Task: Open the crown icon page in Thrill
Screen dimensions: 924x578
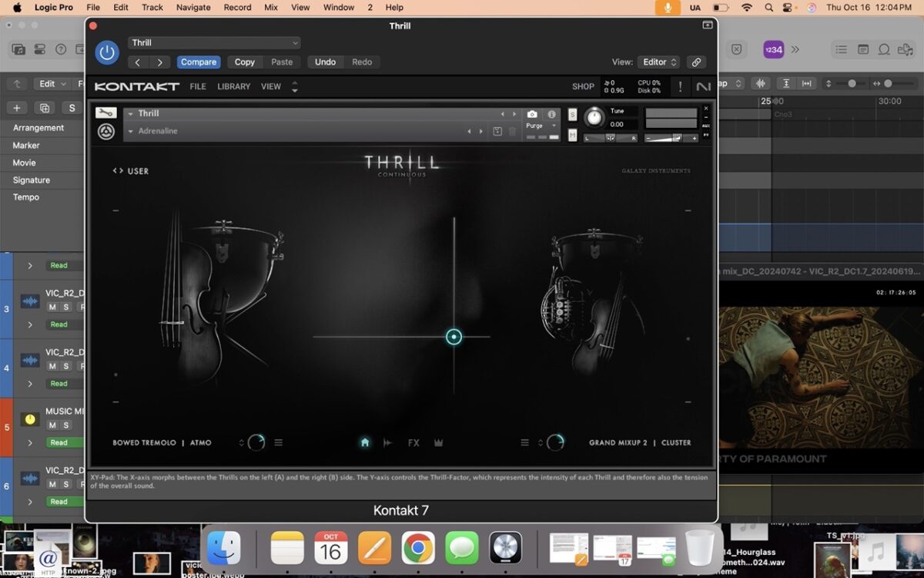Action: [x=439, y=442]
